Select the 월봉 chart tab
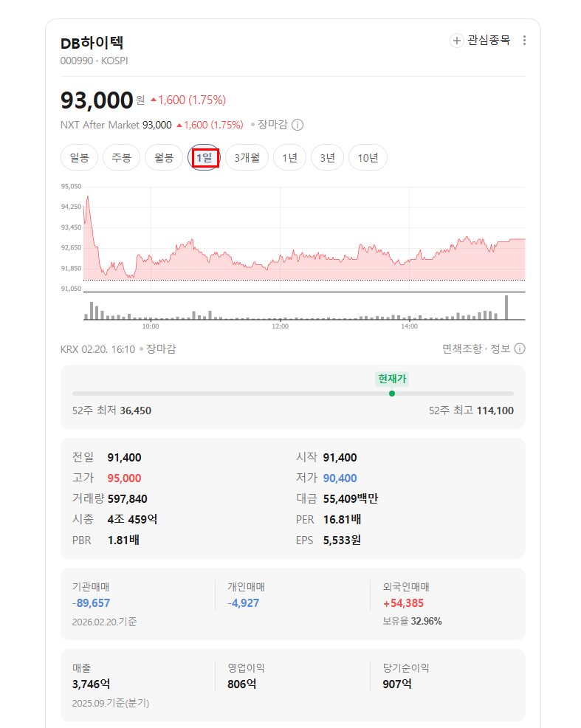Image resolution: width=581 pixels, height=728 pixels. click(164, 158)
